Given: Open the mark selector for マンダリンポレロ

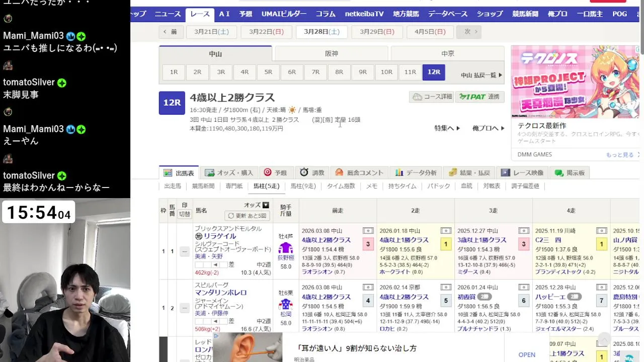Looking at the screenshot, I should (185, 308).
